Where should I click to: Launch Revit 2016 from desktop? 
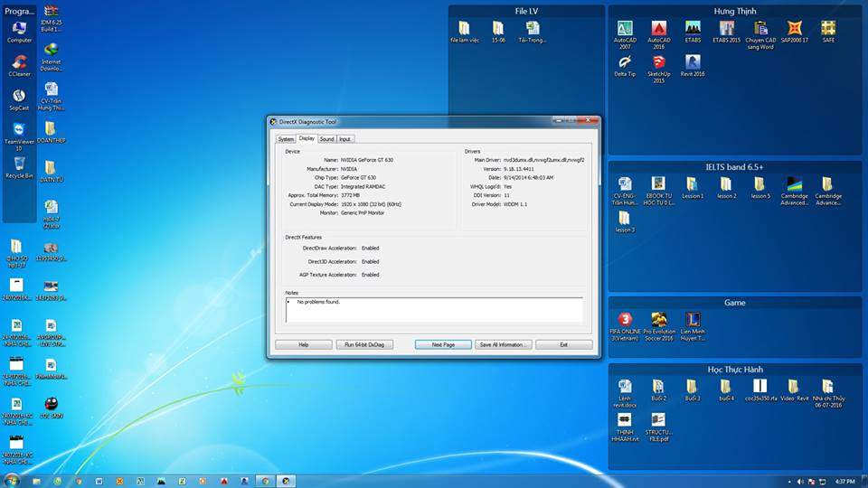pyautogui.click(x=693, y=63)
